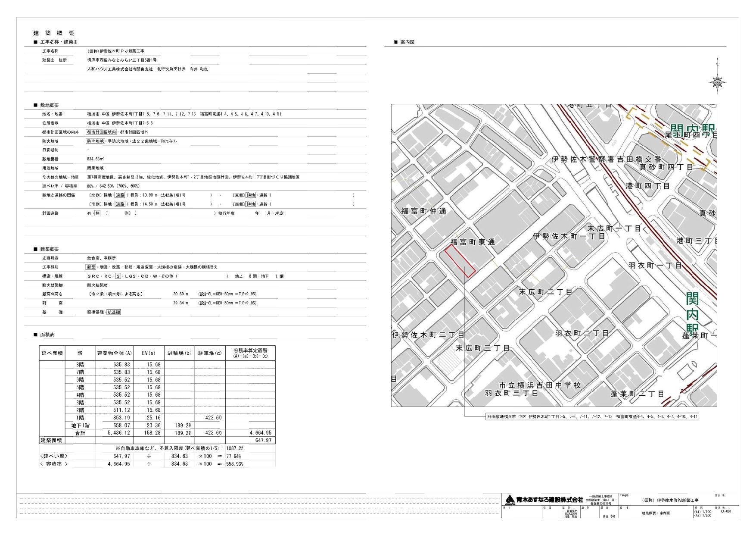Viewport: 756px width, 535px height.
Task: Select the 耐火建築物 value text
Action: (x=97, y=285)
